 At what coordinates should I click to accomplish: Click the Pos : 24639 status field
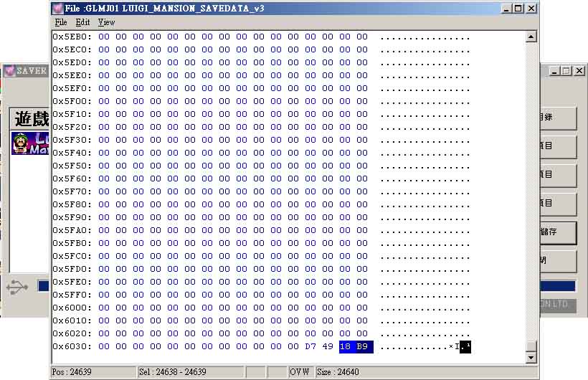[93, 372]
